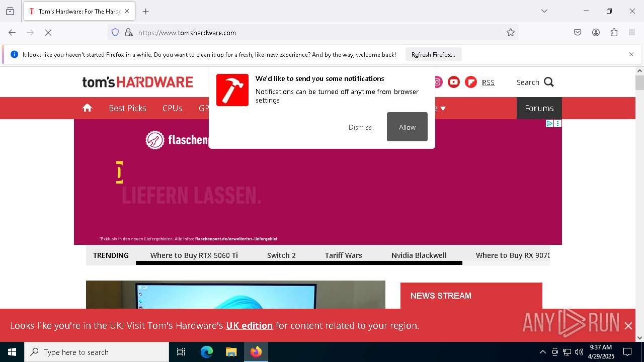Show hidden system tray icons
Viewport: 644px width, 362px height.
[x=542, y=352]
